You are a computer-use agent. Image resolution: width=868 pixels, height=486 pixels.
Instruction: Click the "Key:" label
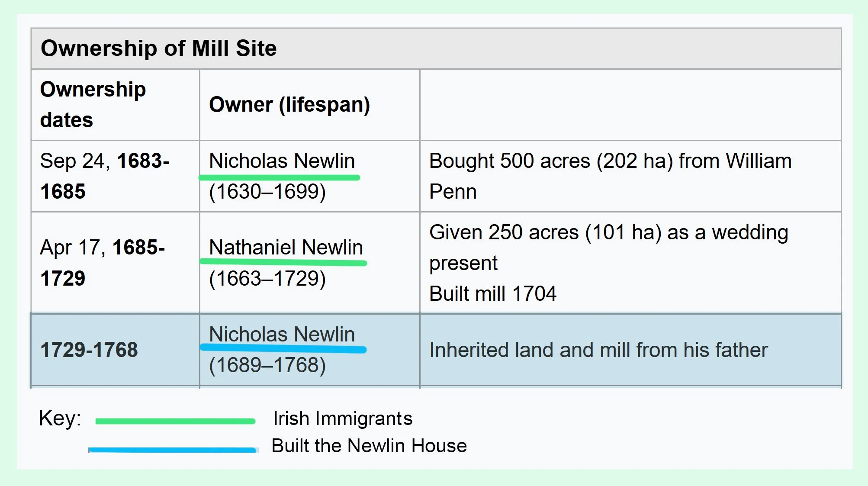coord(60,418)
